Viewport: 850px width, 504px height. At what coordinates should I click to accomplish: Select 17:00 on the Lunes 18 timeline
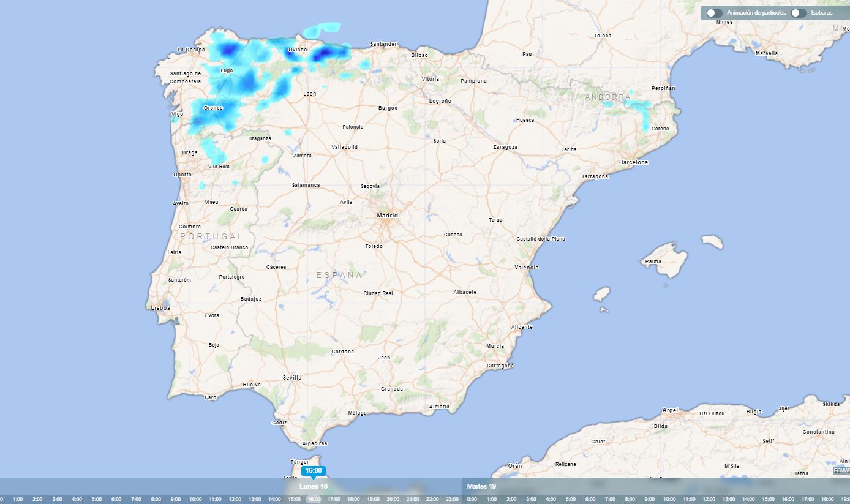pyautogui.click(x=333, y=499)
